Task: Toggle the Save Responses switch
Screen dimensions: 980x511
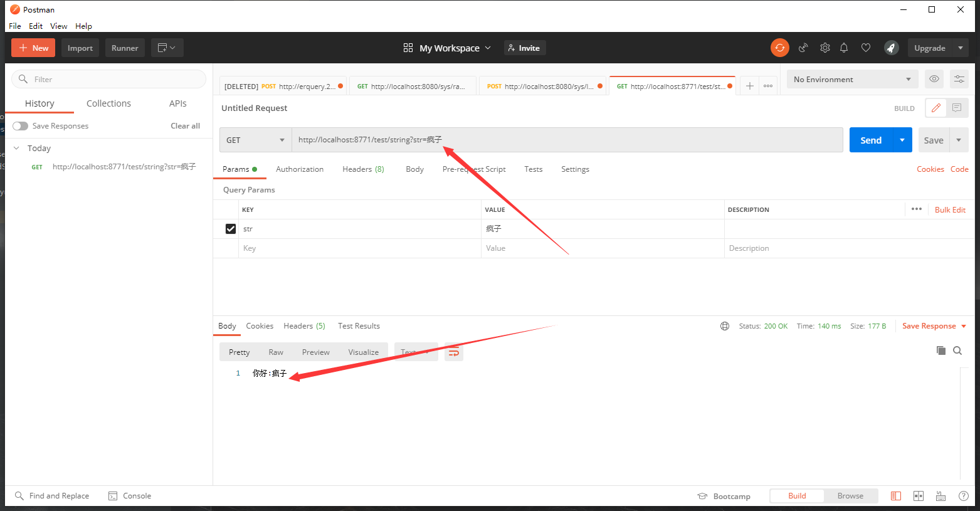Action: coord(21,126)
